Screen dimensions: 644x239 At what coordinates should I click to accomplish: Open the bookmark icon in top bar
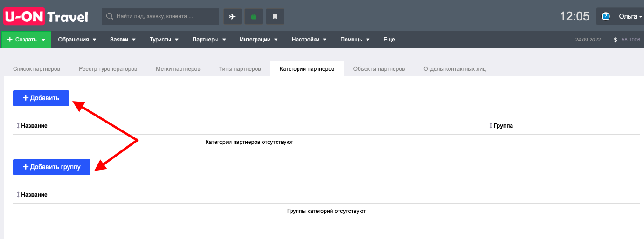[275, 17]
